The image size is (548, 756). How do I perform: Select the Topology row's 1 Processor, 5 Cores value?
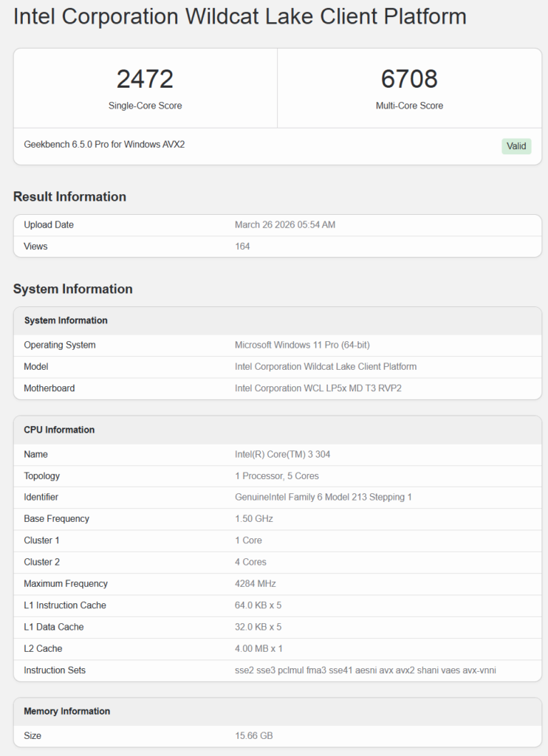(x=277, y=476)
